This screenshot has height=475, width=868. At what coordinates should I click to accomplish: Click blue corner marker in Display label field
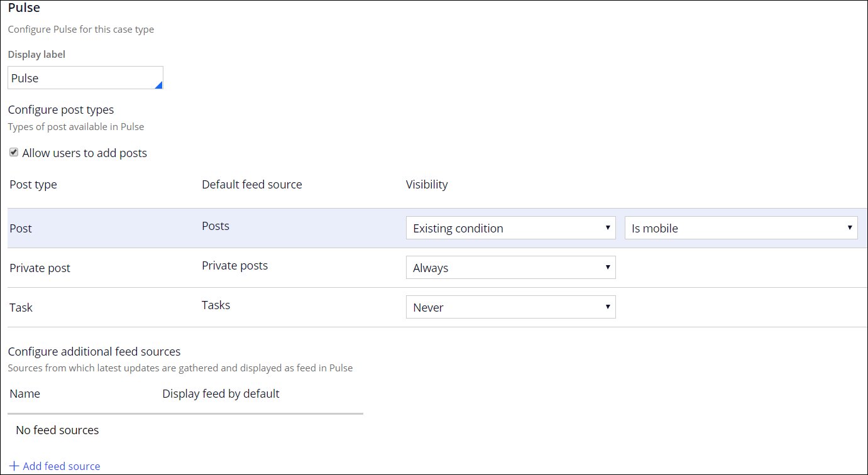[x=158, y=85]
